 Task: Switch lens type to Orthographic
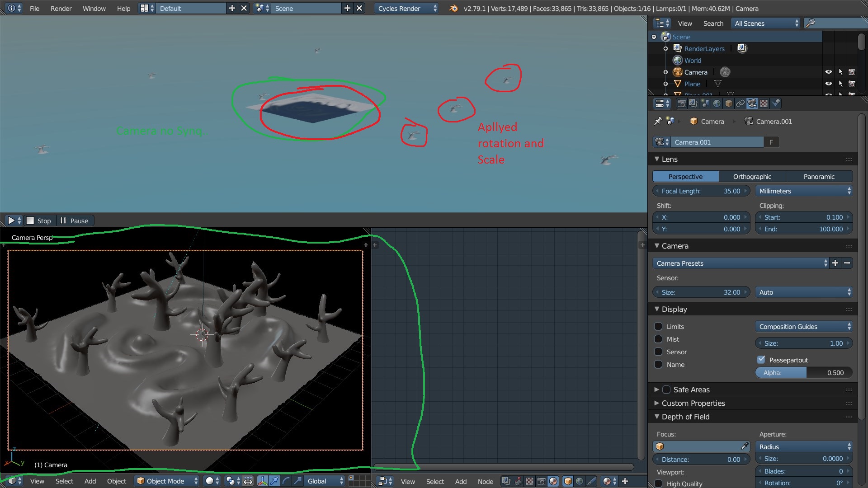(752, 176)
